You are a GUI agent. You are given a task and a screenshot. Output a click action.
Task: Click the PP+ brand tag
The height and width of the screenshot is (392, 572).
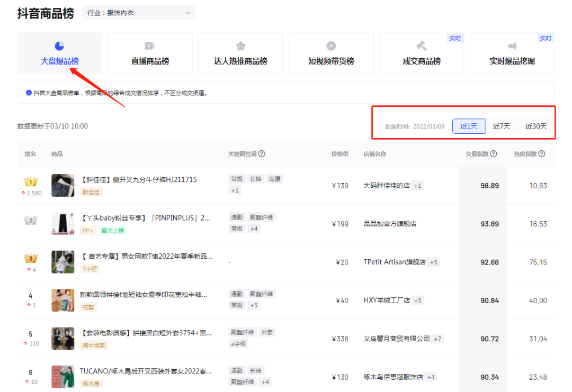pyautogui.click(x=88, y=231)
